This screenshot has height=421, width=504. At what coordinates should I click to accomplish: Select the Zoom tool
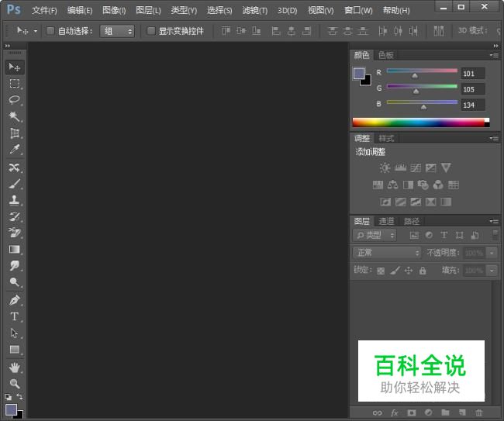tap(14, 383)
